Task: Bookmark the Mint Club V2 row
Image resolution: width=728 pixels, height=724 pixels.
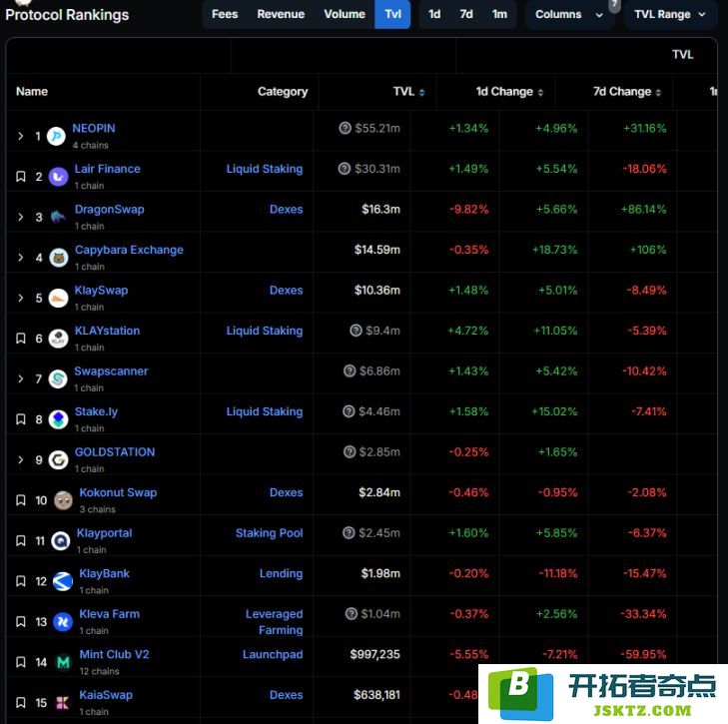Action: point(20,662)
